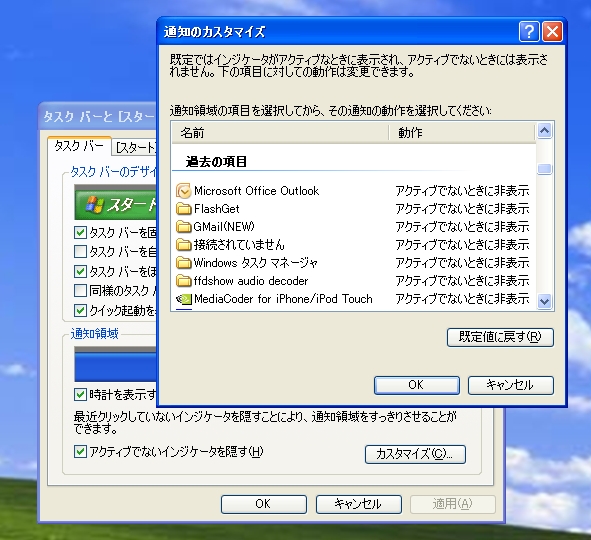
Task: Click the ffdshow audio decoder icon
Action: [184, 281]
